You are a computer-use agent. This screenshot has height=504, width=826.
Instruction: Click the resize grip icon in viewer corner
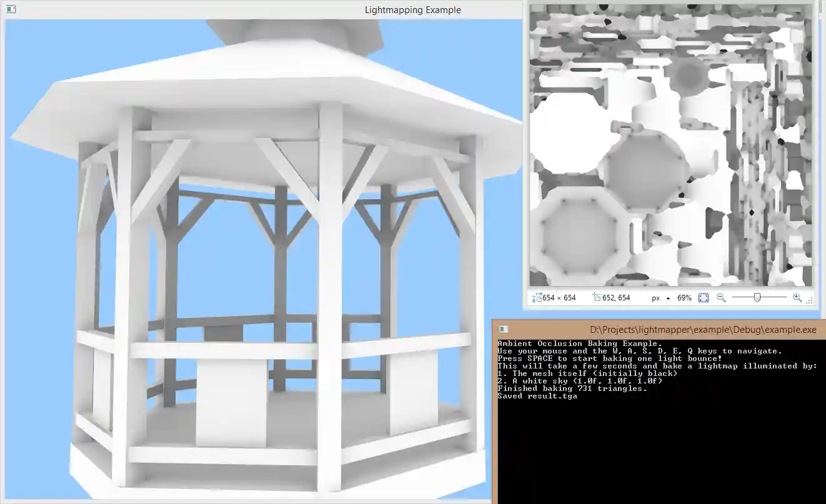tap(810, 300)
